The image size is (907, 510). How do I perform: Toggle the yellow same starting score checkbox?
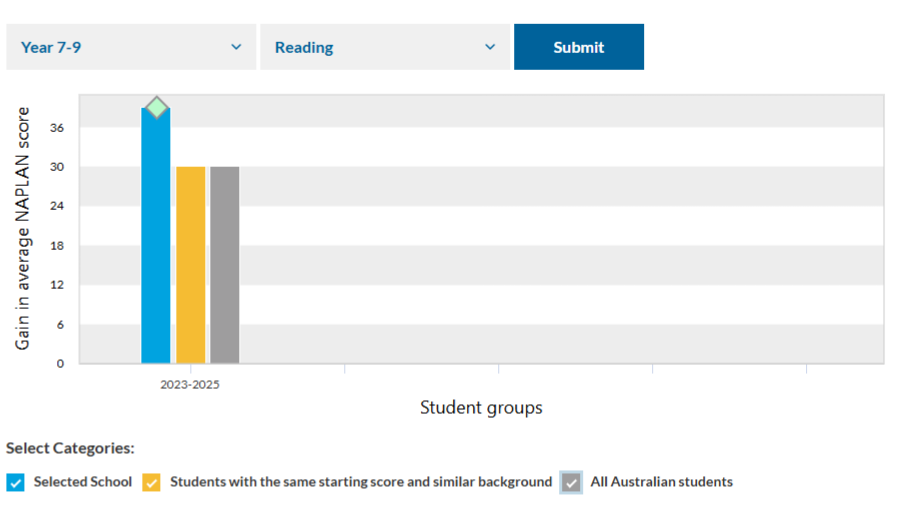[x=151, y=482]
